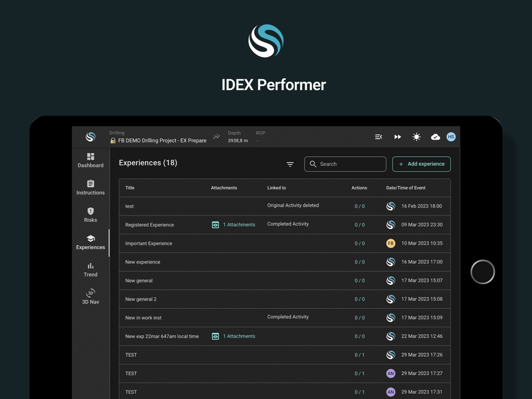Click the Depth value 3938,8 m
The height and width of the screenshot is (399, 532).
pos(238,140)
